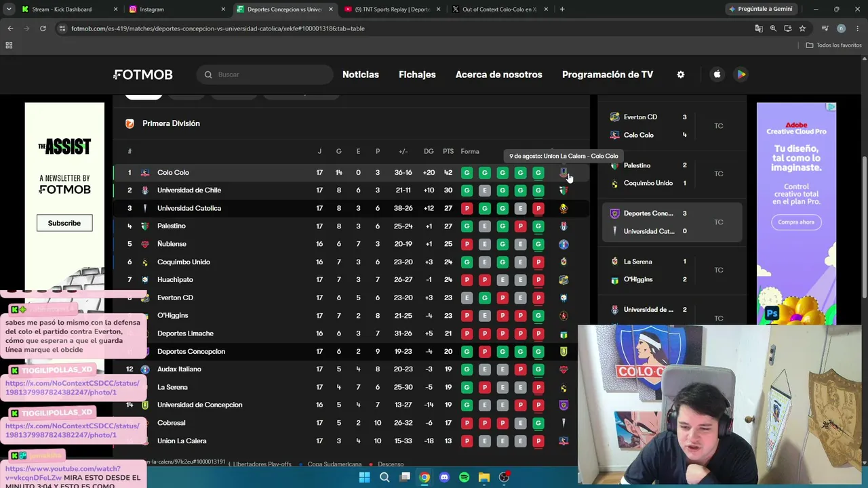Click the browser address bar URL

[218, 28]
